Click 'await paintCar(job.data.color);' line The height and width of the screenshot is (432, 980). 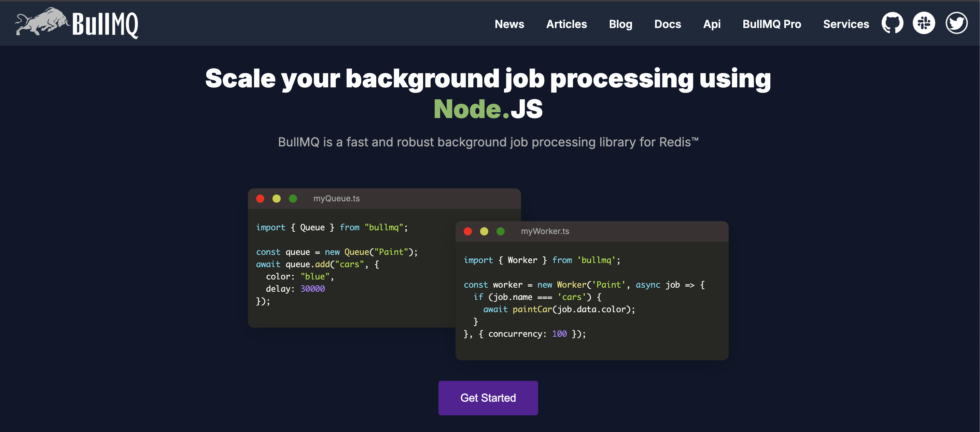coord(559,309)
